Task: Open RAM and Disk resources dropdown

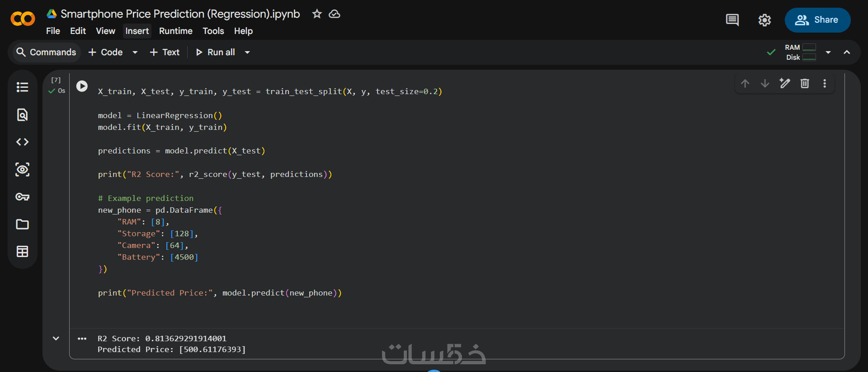Action: [x=828, y=52]
